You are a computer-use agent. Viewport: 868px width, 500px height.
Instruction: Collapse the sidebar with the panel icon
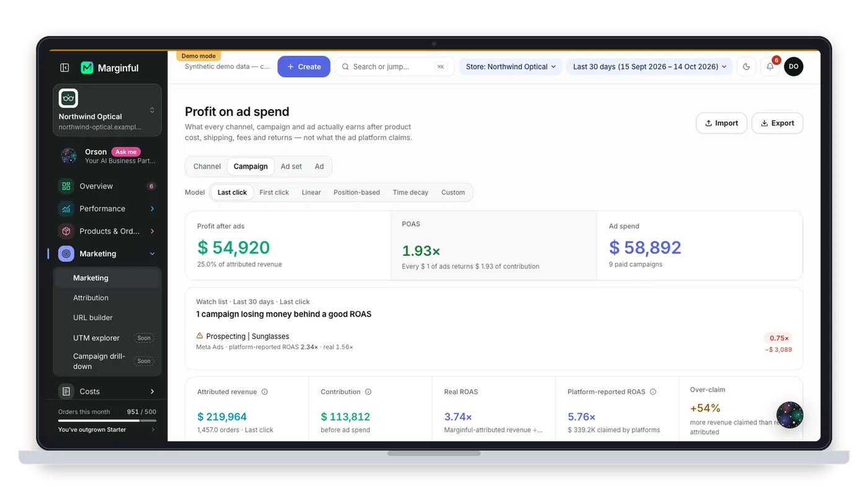click(64, 68)
